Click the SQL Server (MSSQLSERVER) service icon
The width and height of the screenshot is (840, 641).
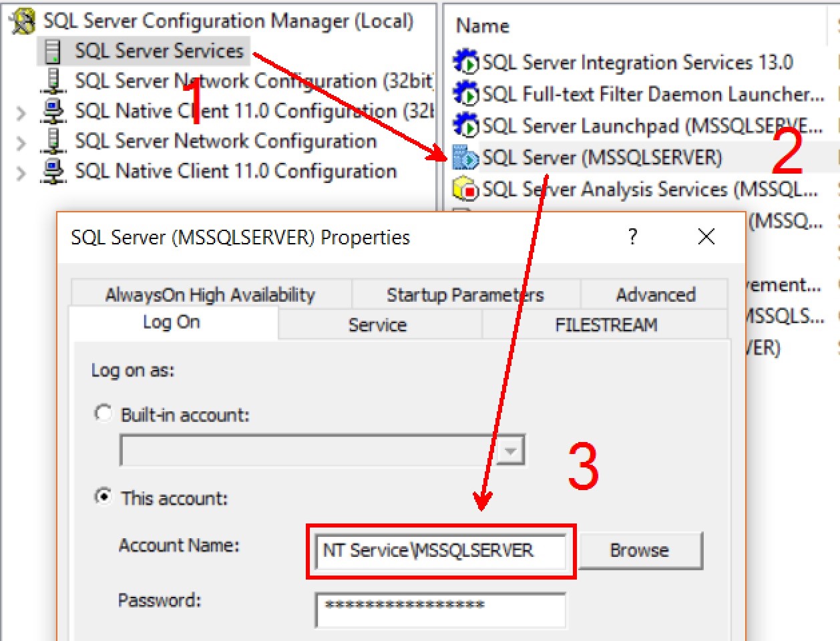click(466, 158)
